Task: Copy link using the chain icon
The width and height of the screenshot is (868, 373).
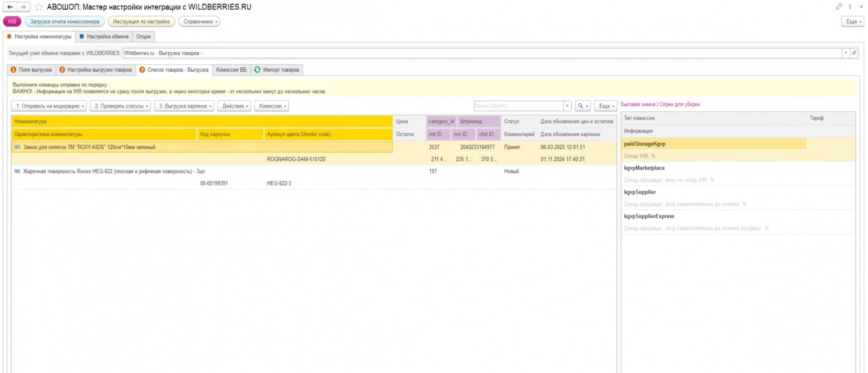Action: [839, 7]
